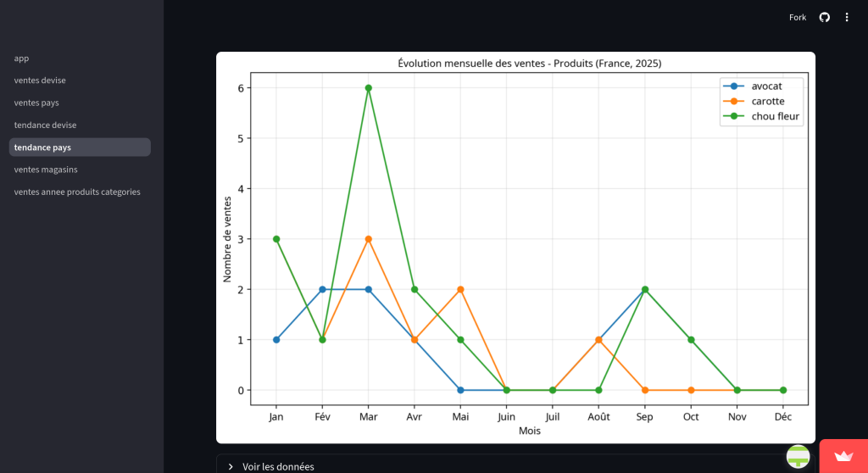Viewport: 868px width, 473px height.
Task: Click the green circular creator avatar
Action: [798, 456]
